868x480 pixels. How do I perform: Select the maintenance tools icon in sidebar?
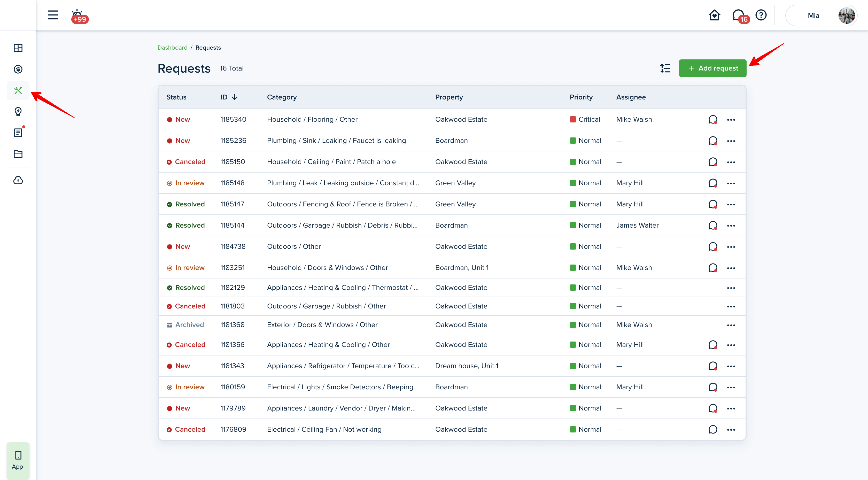(18, 90)
